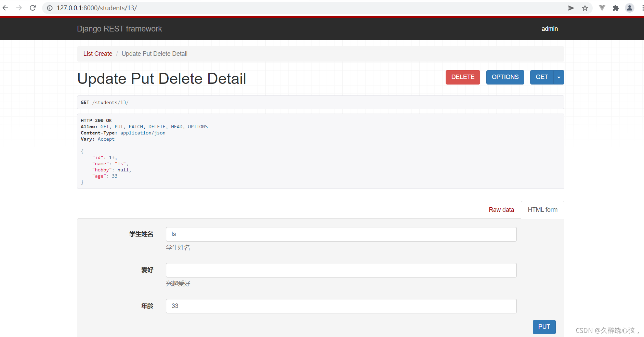
Task: Open the browser profile avatar icon
Action: (630, 8)
